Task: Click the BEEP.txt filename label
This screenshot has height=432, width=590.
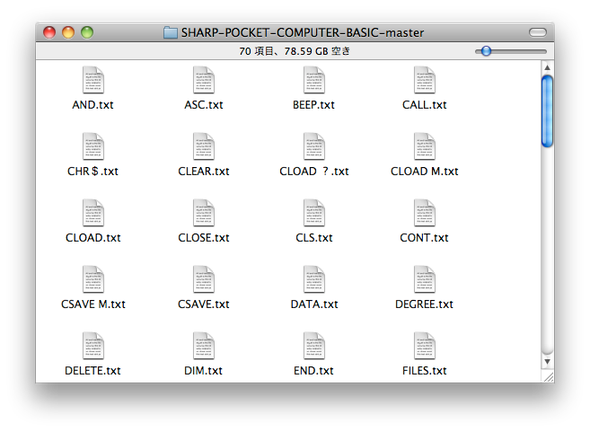Action: 314,105
